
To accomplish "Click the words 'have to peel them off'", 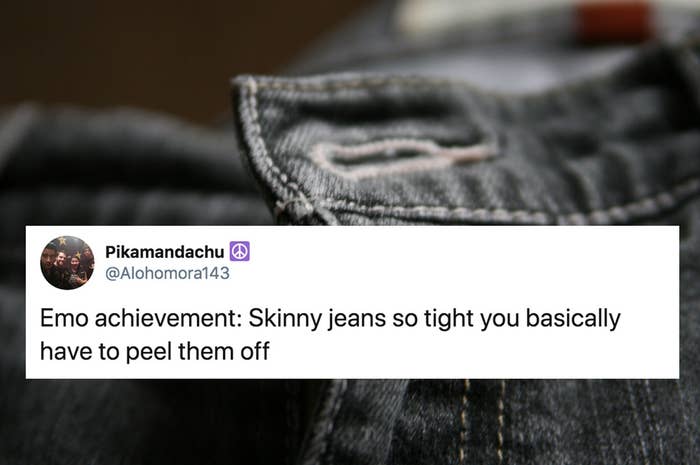I will [x=154, y=351].
